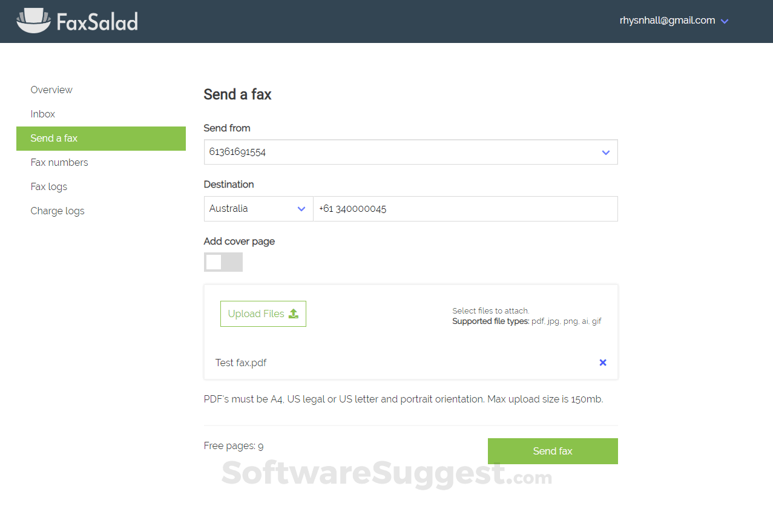The image size is (773, 532).
Task: Click the upload arrow icon inside Upload Files
Action: pos(294,314)
